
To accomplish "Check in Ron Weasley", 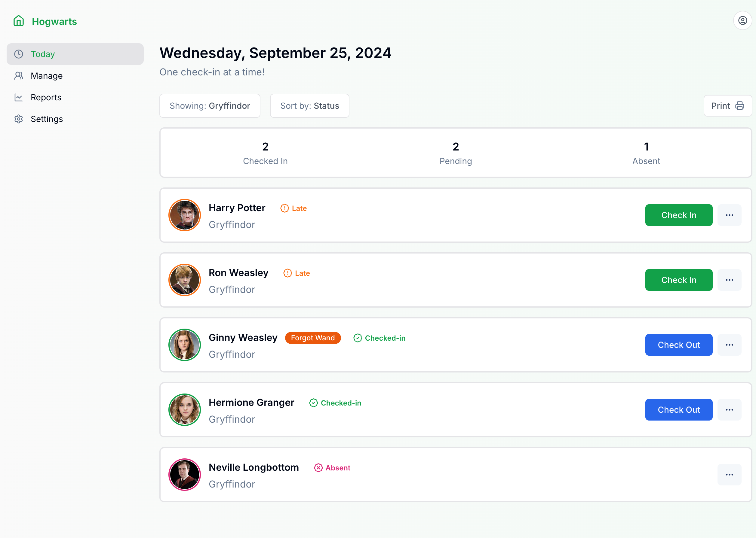I will point(678,280).
